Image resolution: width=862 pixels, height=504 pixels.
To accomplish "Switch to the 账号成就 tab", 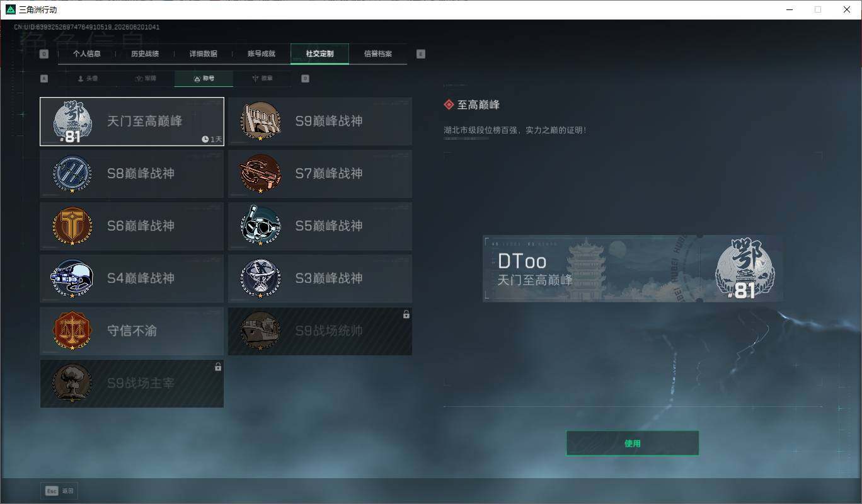I will (261, 54).
